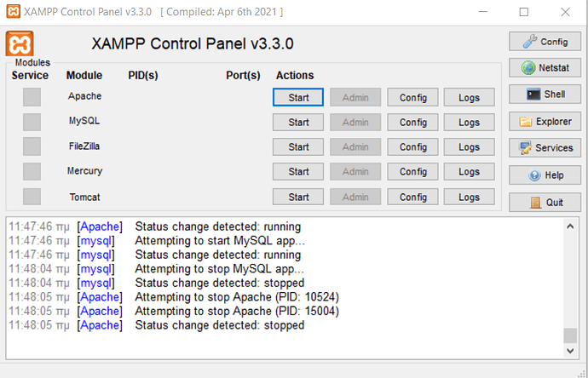The height and width of the screenshot is (378, 588).
Task: View the Logs for MySQL
Action: [470, 122]
